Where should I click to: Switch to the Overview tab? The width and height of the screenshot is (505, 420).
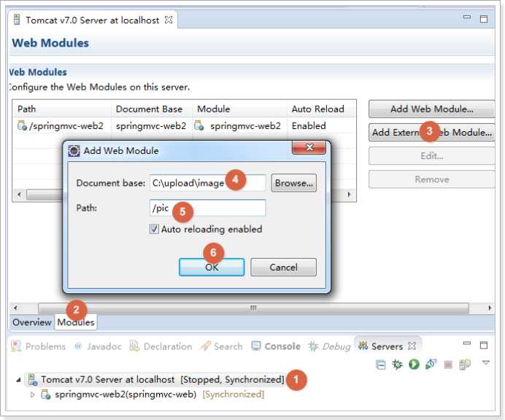click(31, 322)
